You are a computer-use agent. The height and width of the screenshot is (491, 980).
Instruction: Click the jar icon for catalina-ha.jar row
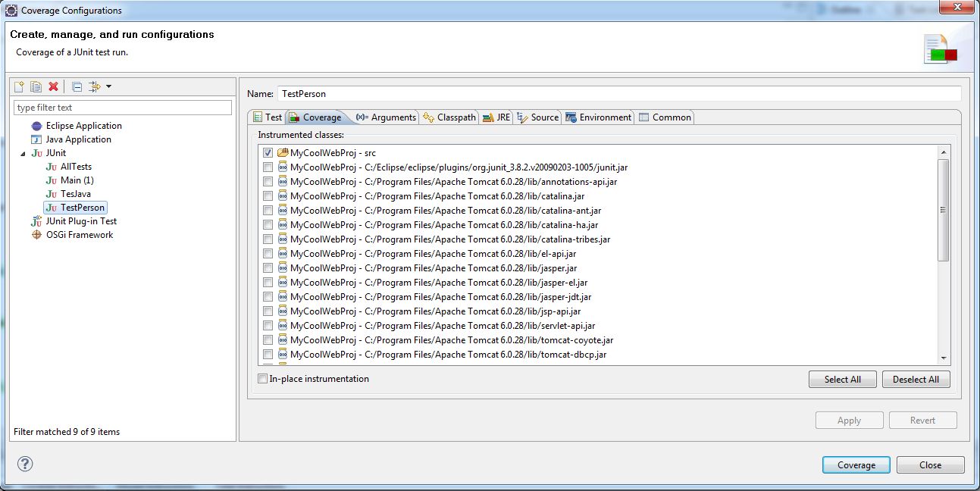click(283, 225)
